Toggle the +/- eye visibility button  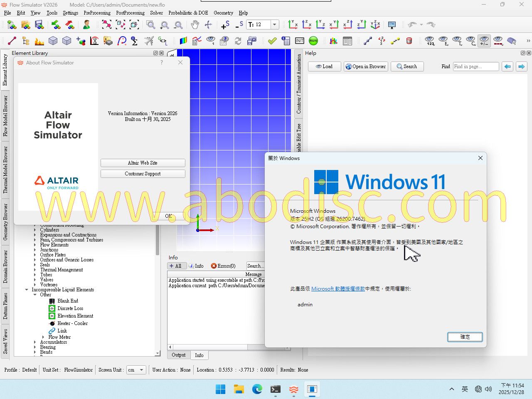point(484,41)
